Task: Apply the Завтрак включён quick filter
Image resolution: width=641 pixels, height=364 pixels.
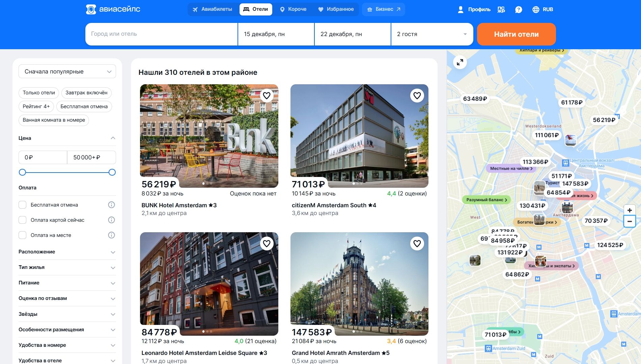Action: pos(86,93)
